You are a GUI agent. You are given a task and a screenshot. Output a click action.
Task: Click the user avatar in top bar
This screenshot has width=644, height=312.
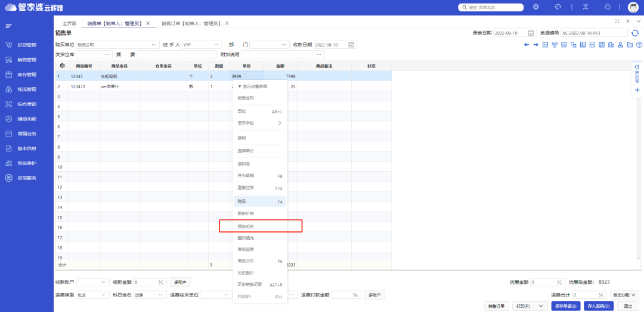(x=633, y=7)
